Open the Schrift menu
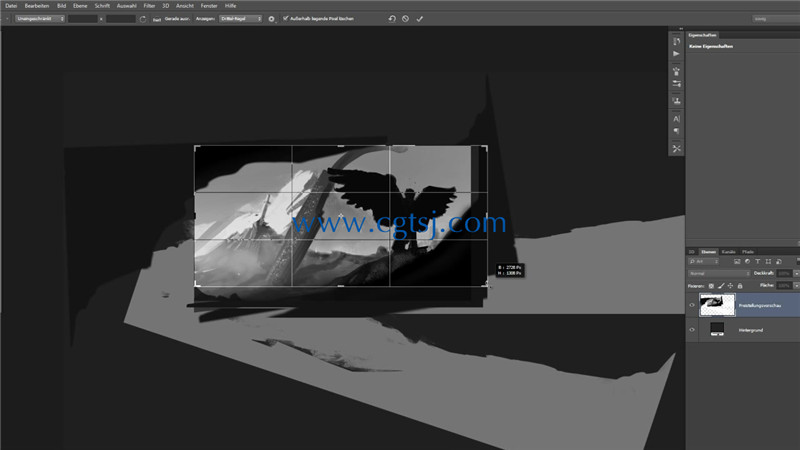The image size is (800, 450). (102, 6)
